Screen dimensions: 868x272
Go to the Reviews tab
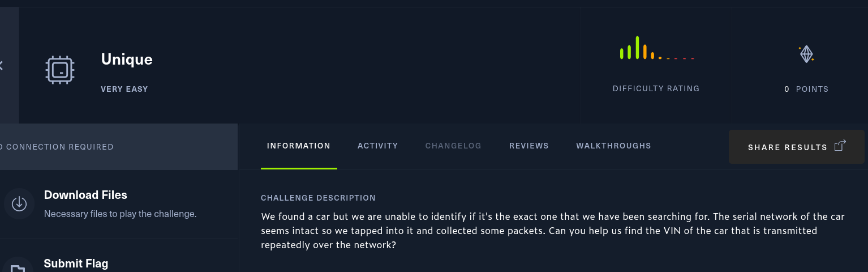529,146
